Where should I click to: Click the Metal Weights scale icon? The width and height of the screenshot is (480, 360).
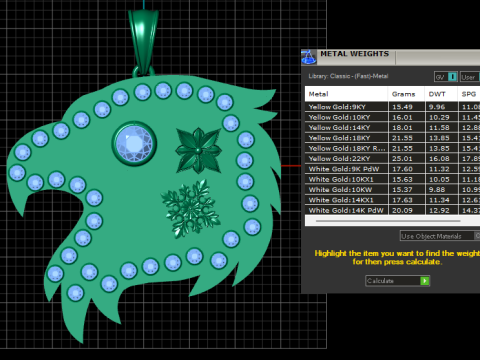[309, 57]
